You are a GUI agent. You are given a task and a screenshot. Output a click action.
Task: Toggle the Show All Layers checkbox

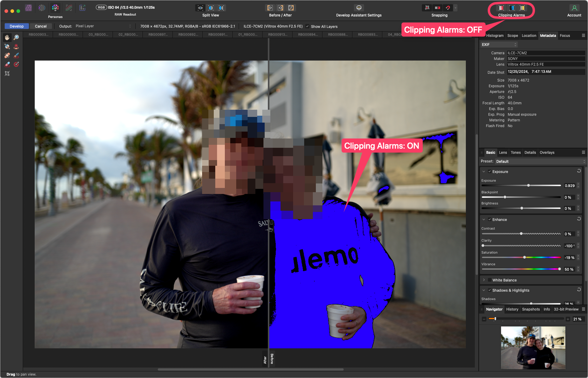[307, 26]
